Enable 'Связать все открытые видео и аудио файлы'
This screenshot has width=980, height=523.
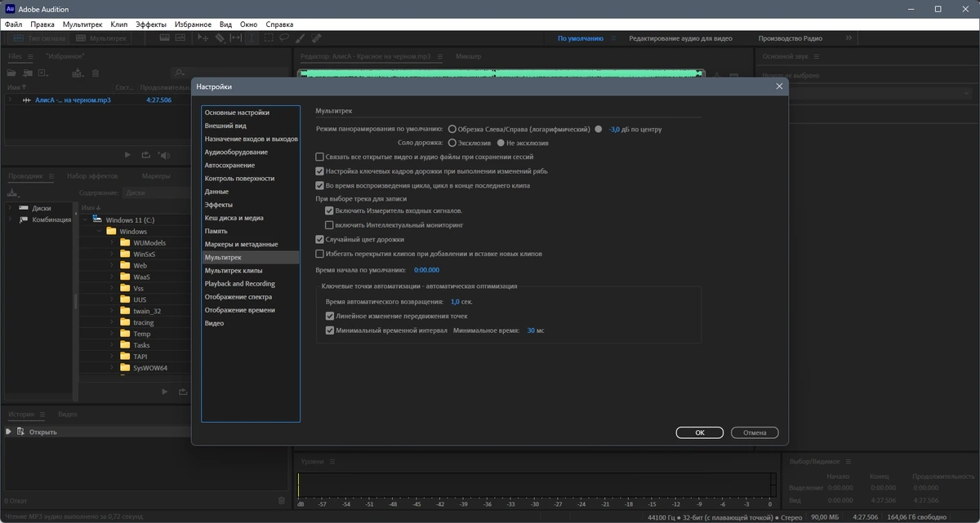tap(319, 157)
